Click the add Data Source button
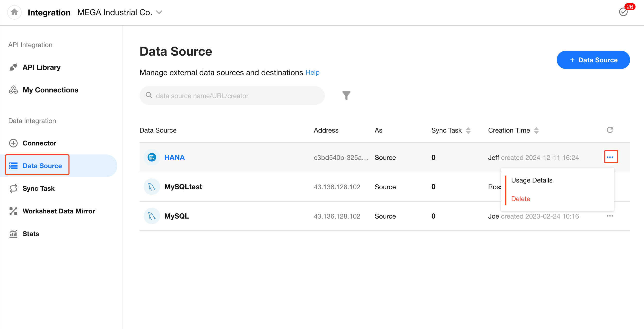 pos(593,60)
